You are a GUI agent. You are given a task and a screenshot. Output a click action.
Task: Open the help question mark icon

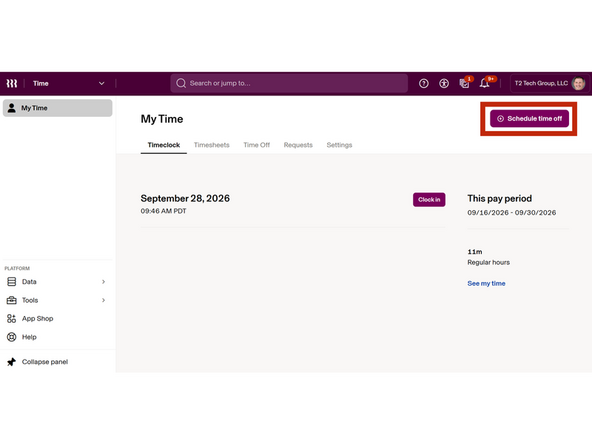click(424, 83)
